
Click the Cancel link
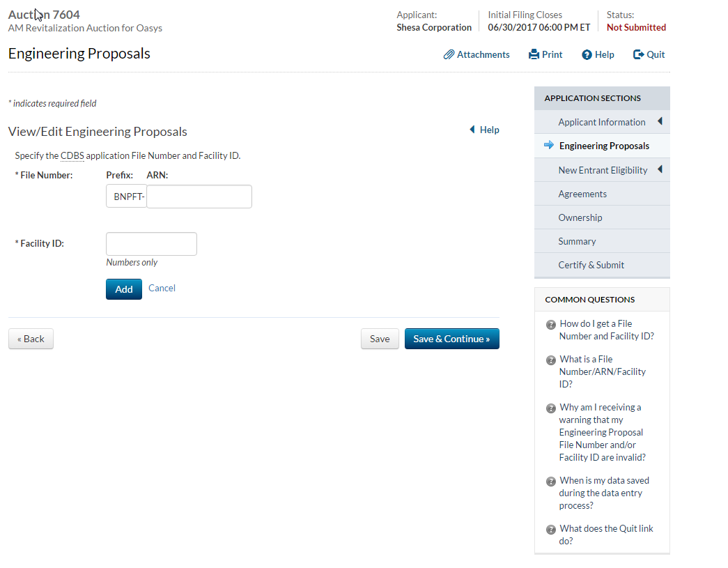[162, 288]
